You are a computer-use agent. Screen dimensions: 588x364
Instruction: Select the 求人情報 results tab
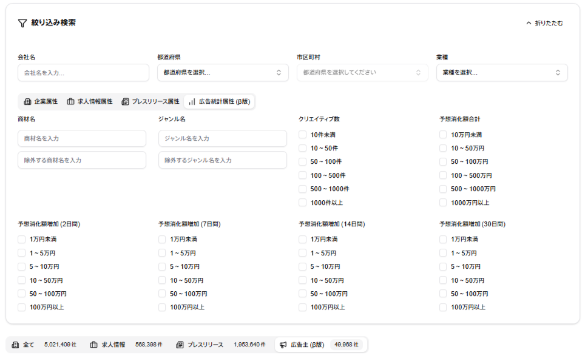pyautogui.click(x=126, y=345)
